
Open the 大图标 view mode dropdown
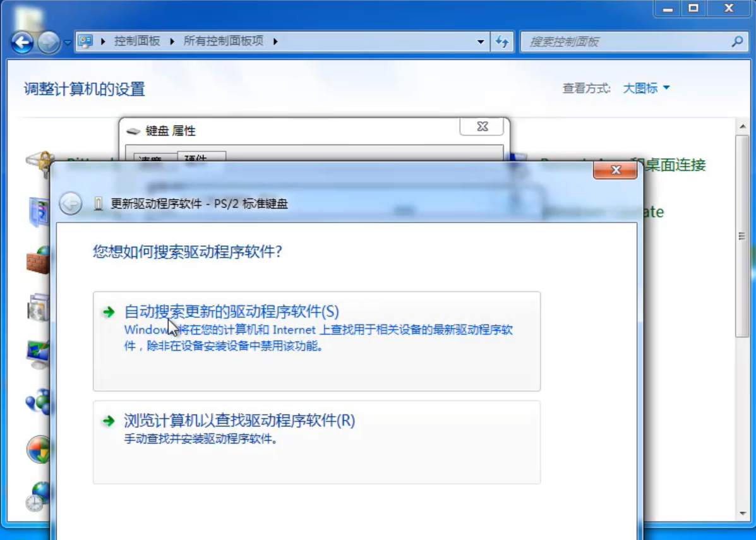(646, 88)
